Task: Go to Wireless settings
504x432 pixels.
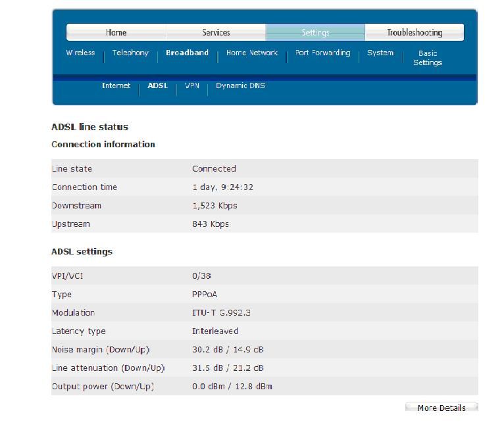Action: click(80, 53)
